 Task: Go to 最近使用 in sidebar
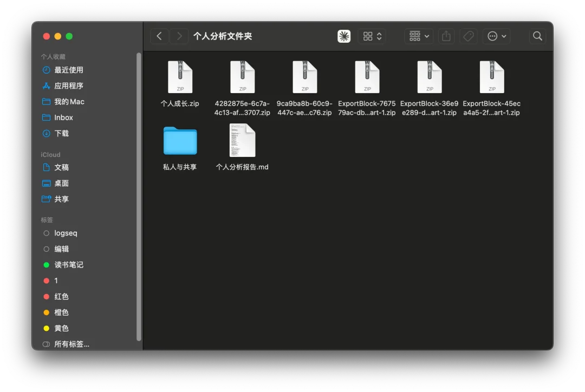click(x=68, y=70)
